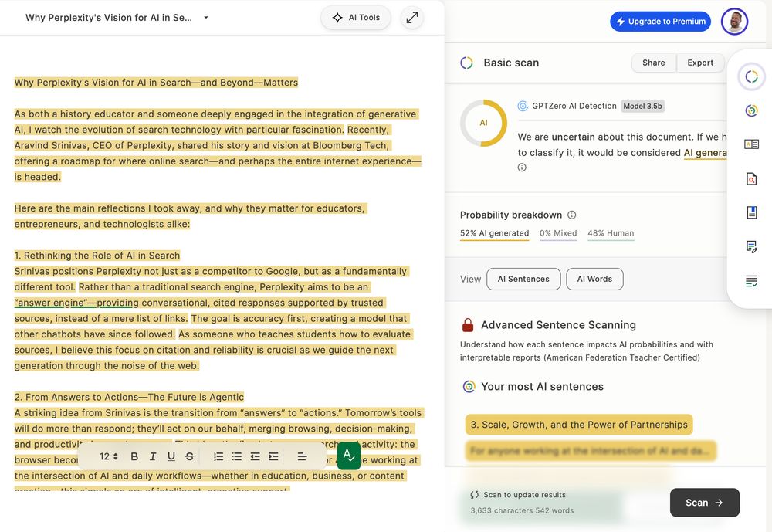The width and height of the screenshot is (772, 532).
Task: Open the AI Tools menu
Action: click(356, 18)
